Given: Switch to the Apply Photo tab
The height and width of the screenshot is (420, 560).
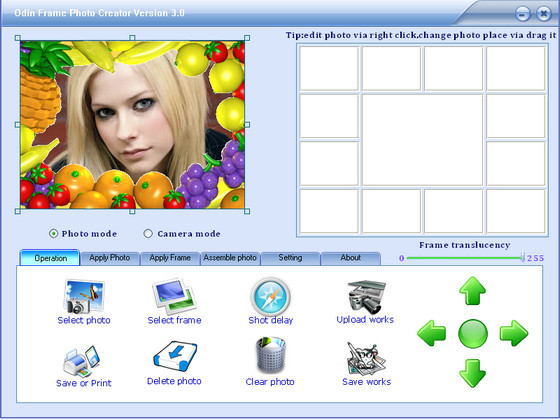Looking at the screenshot, I should [x=110, y=258].
